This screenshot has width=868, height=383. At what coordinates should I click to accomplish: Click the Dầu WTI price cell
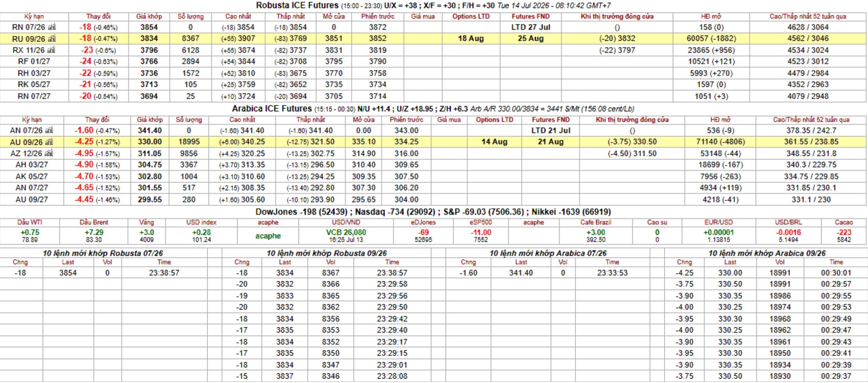30,235
